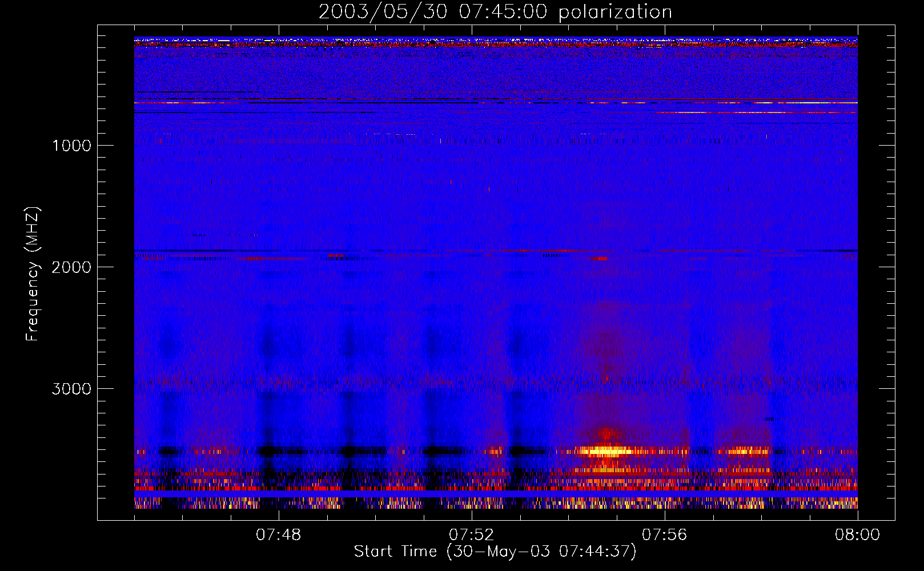The width and height of the screenshot is (924, 571).
Task: Click the bright yellow burst near 3500 MHz
Action: [x=606, y=451]
